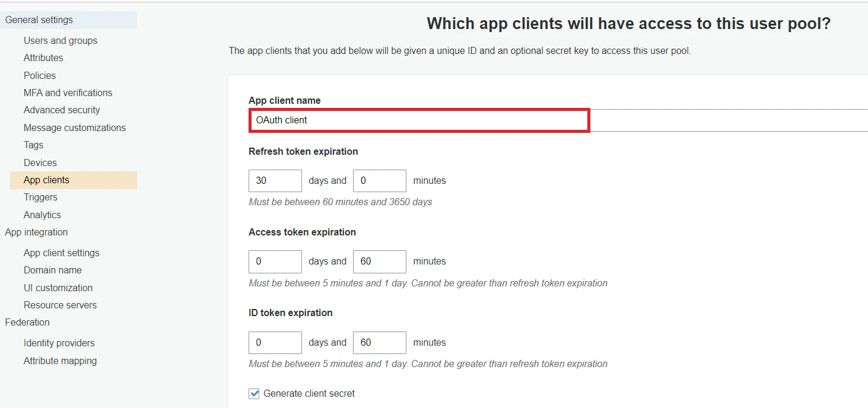Image resolution: width=868 pixels, height=408 pixels.
Task: Toggle the Generate client secret checkbox
Action: coord(254,394)
